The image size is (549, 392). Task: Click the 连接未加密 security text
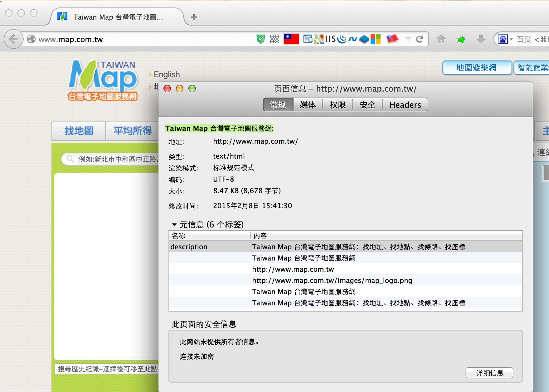197,356
